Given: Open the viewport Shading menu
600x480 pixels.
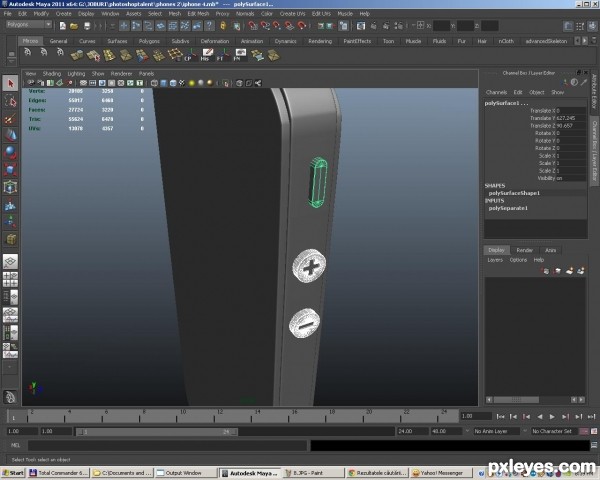Looking at the screenshot, I should pyautogui.click(x=52, y=73).
